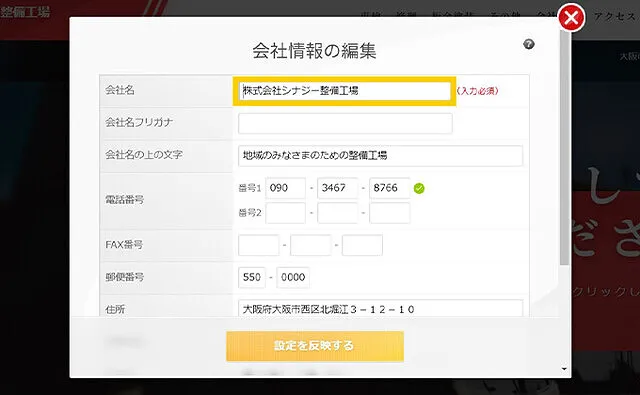This screenshot has width=640, height=395.
Task: Click the 設定を反映する button
Action: click(x=315, y=346)
